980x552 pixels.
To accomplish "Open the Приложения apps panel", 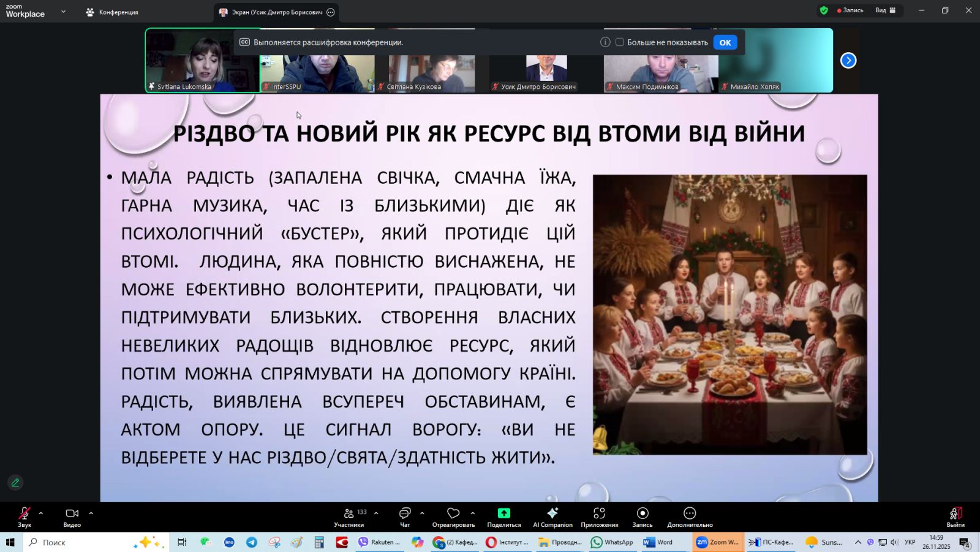I will click(x=599, y=516).
